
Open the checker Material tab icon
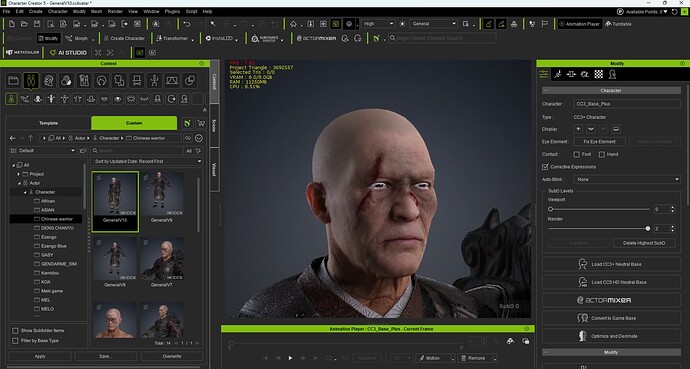coord(598,74)
